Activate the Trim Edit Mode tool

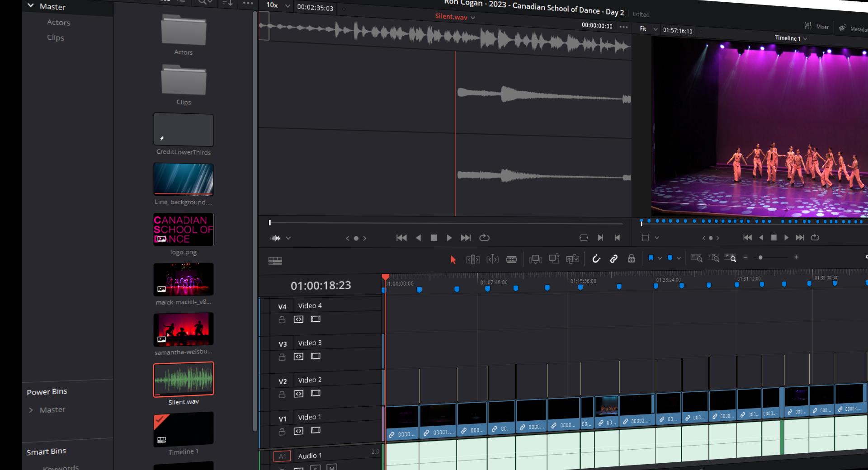473,259
